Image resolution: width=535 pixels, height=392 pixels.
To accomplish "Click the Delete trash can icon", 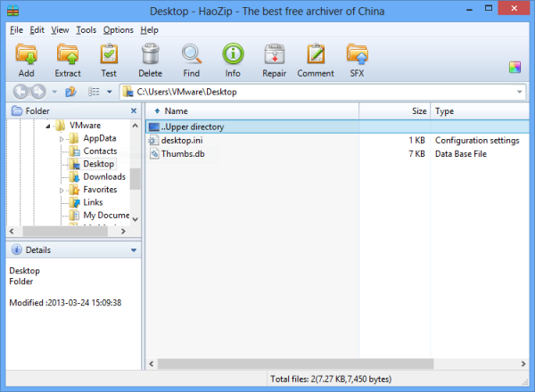I will (x=150, y=54).
